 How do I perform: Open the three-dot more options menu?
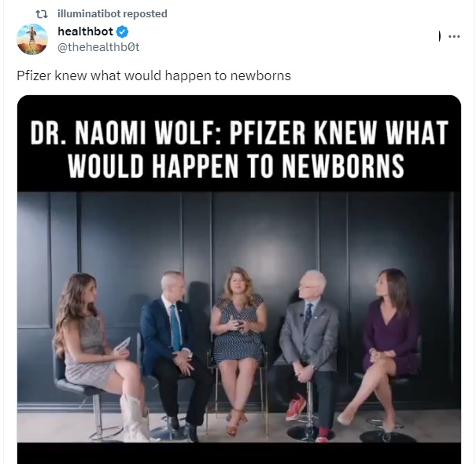pyautogui.click(x=454, y=36)
